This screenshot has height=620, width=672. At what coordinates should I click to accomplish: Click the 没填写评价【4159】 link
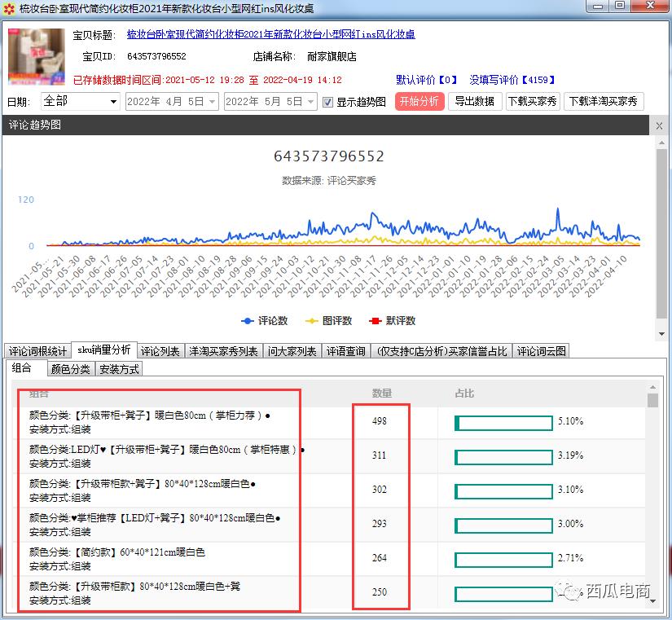(512, 80)
